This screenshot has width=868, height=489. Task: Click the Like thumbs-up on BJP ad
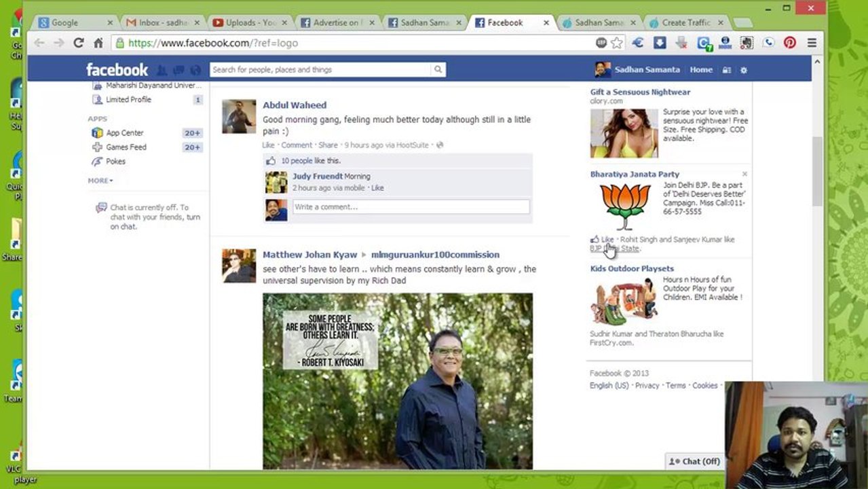coord(595,240)
